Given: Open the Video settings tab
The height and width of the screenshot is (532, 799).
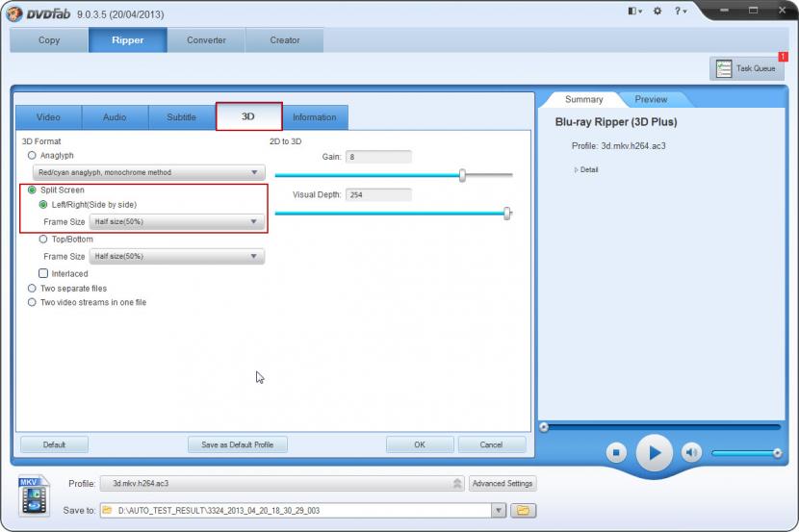Looking at the screenshot, I should point(48,117).
